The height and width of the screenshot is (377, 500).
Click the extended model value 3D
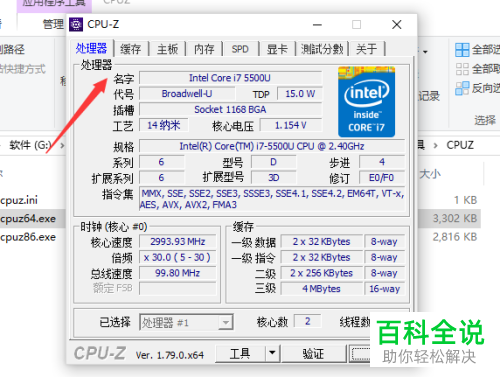coord(274,178)
